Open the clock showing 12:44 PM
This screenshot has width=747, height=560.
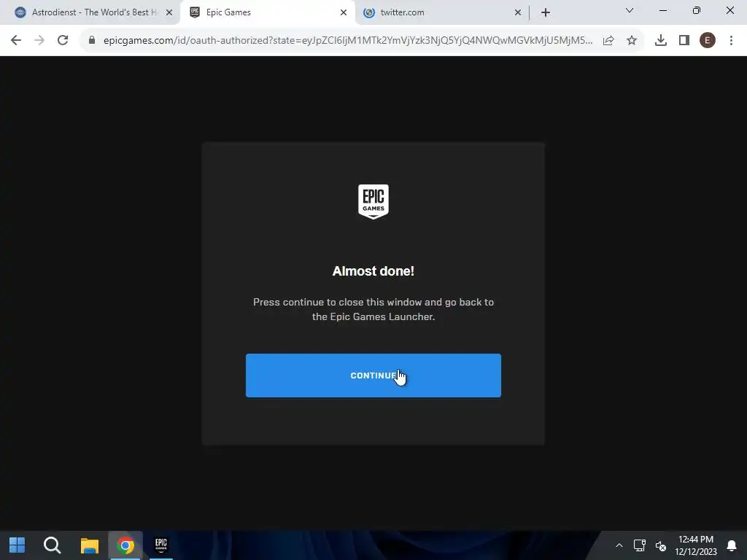[695, 545]
